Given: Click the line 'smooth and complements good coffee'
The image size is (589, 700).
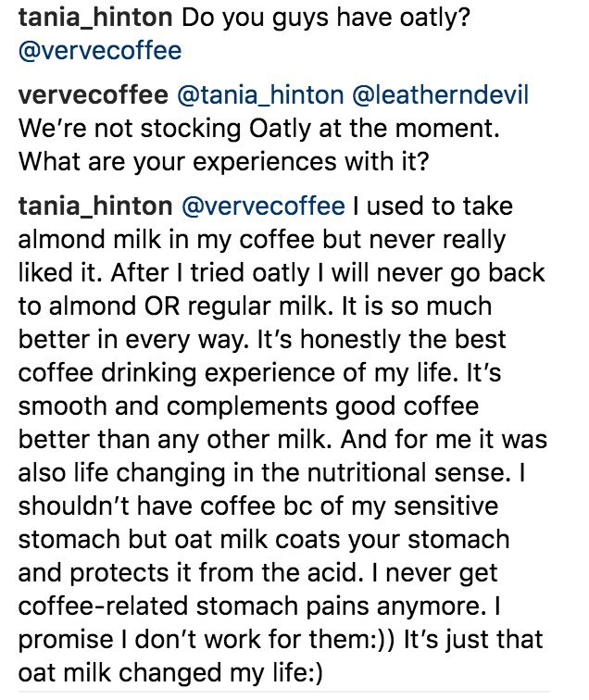Looking at the screenshot, I should pyautogui.click(x=248, y=406).
